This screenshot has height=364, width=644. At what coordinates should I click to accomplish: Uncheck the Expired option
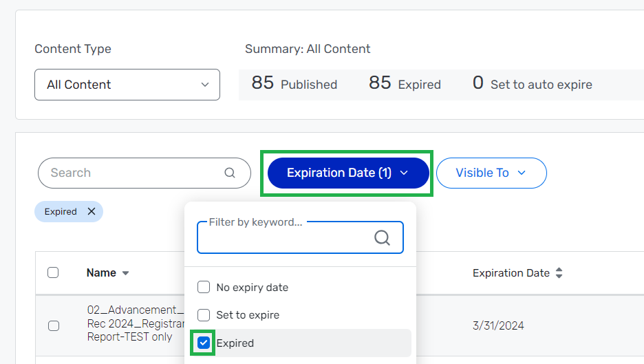(x=204, y=343)
